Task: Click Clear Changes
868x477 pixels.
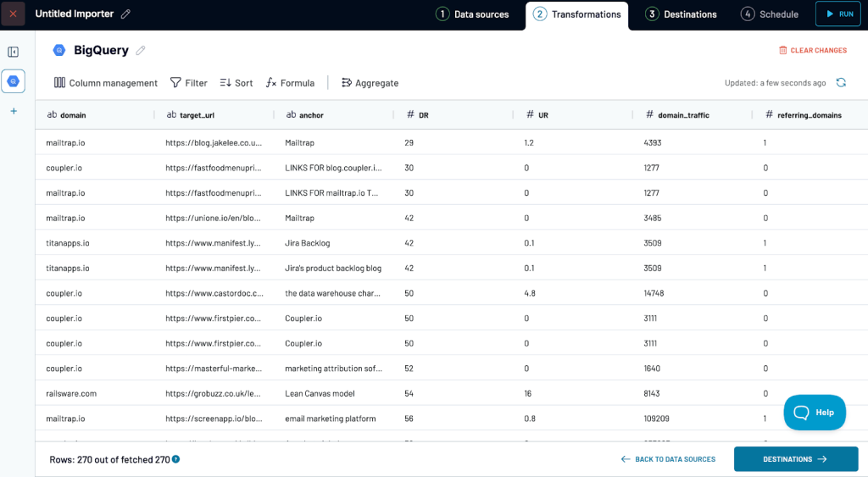Action: pos(813,50)
